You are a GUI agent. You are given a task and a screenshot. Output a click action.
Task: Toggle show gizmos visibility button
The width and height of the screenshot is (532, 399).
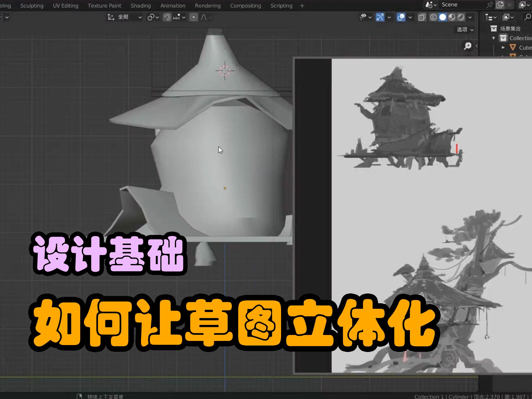tap(380, 17)
